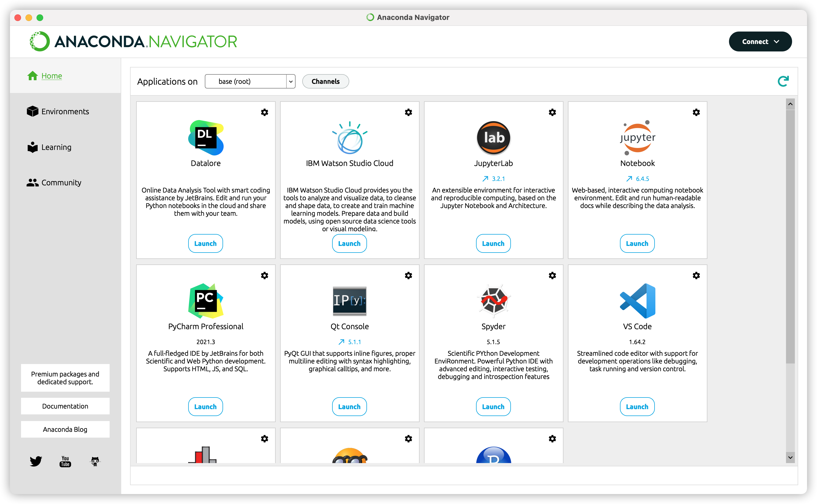
Task: Open the Documentation link
Action: click(x=65, y=406)
